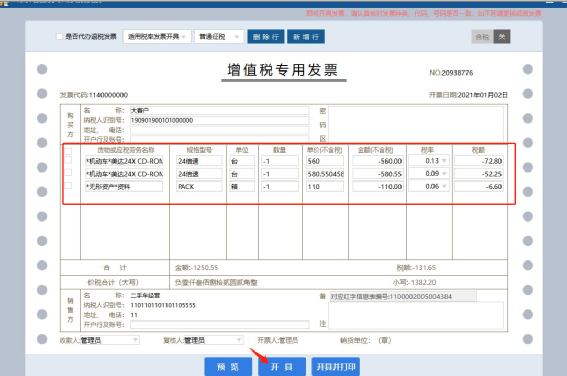Tick checkbox of the -580.55 item row
This screenshot has width=567, height=376.
point(68,173)
